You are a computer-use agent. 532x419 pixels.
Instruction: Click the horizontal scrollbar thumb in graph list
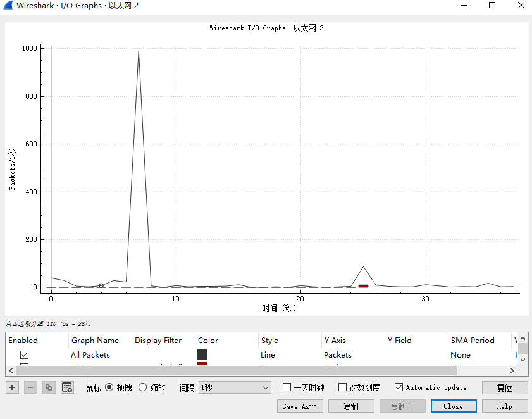coord(237,370)
